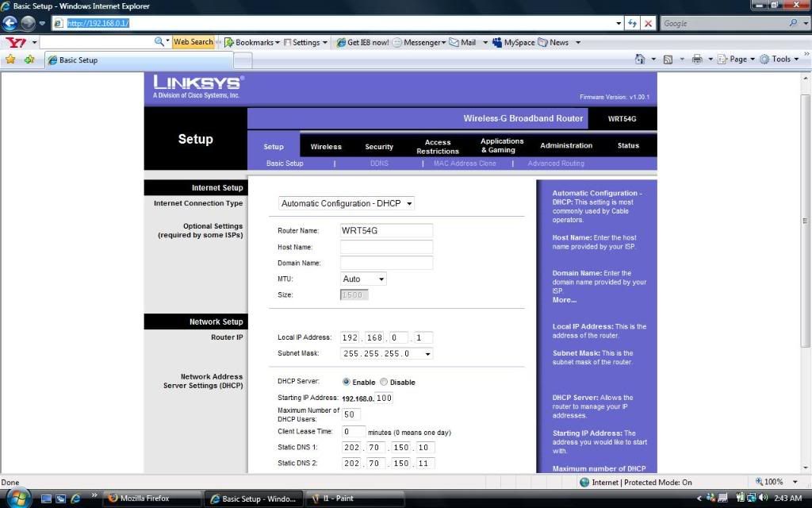Select Disable for the DHCP Server
This screenshot has width=812, height=508.
click(x=384, y=382)
